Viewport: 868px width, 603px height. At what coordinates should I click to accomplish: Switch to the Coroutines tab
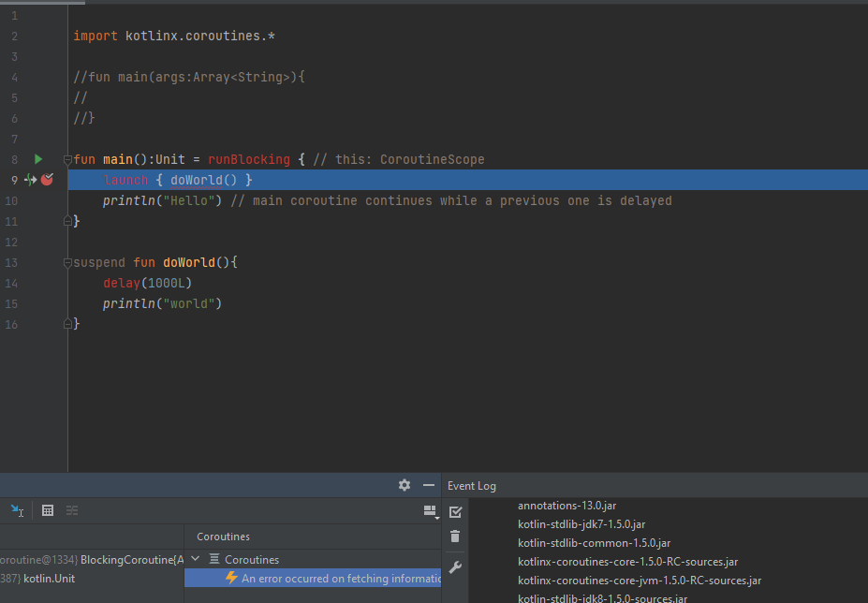coord(223,537)
